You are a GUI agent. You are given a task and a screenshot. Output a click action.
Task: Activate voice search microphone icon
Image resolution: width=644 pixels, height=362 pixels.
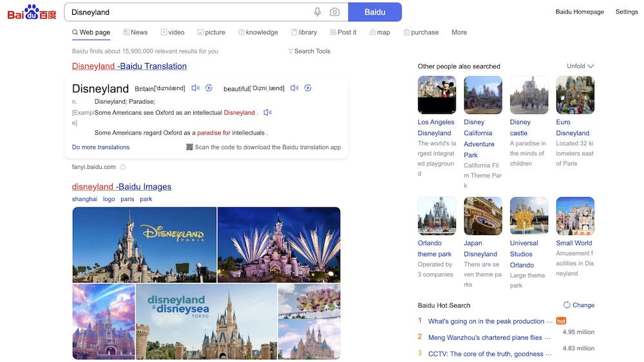317,12
